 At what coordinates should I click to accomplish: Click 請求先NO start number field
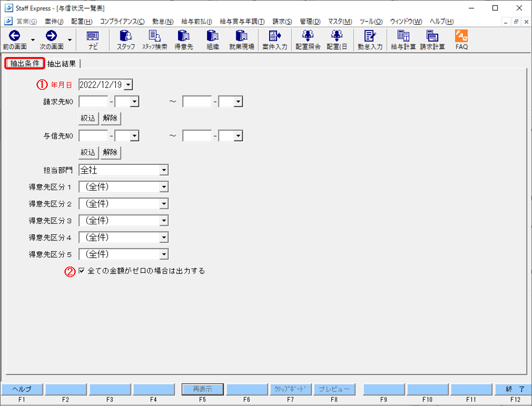(x=93, y=102)
